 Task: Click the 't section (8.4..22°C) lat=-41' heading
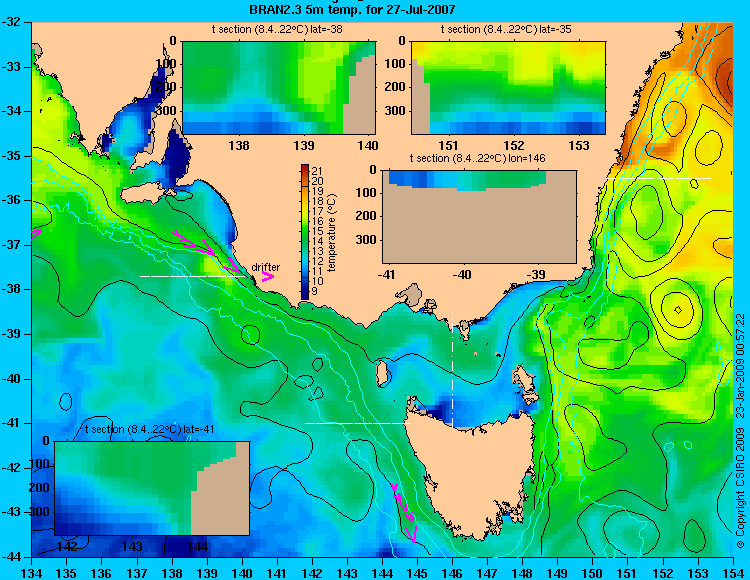tap(149, 429)
